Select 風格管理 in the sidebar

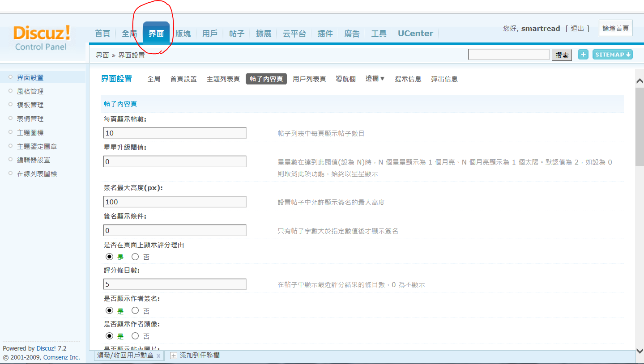pyautogui.click(x=30, y=91)
